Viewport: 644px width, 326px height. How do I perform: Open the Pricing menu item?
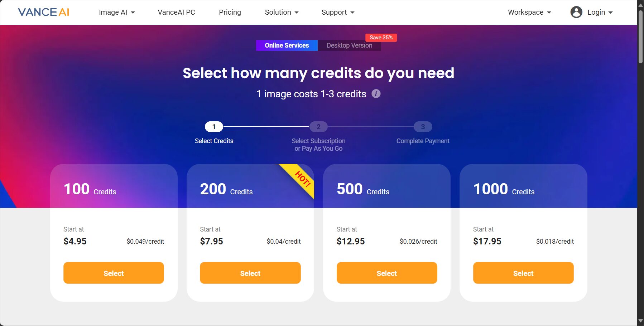click(230, 12)
